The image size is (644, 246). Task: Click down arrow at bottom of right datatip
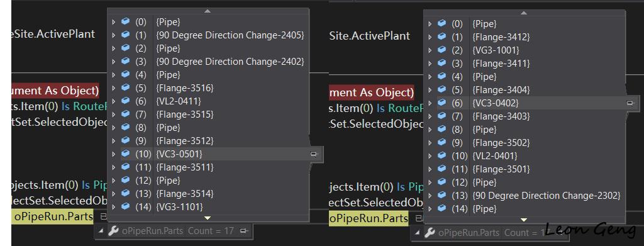point(524,220)
